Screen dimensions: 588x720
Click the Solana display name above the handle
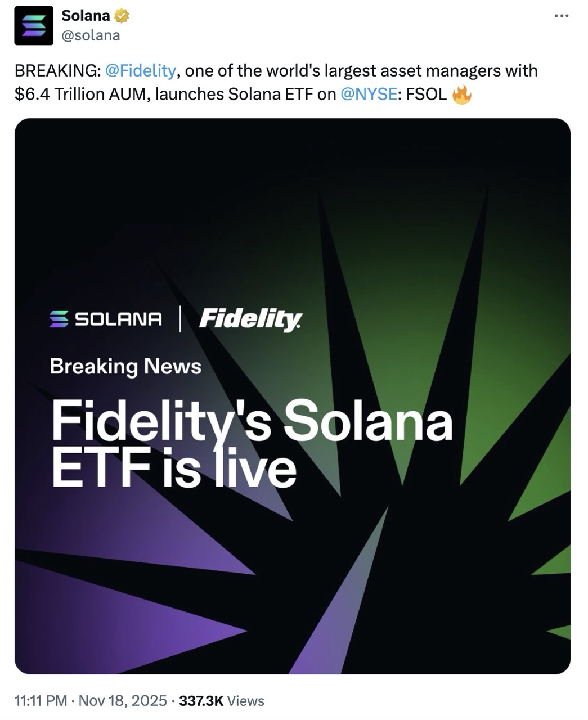click(x=83, y=15)
